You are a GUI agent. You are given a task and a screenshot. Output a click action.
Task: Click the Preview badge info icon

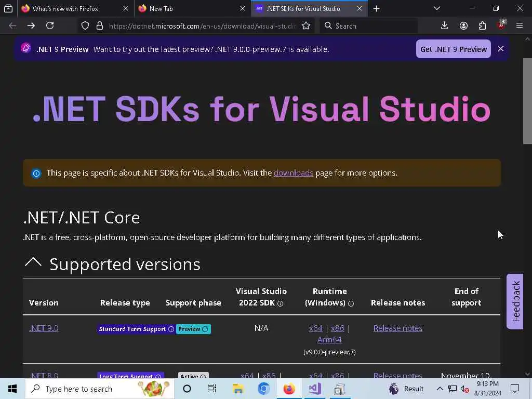pos(205,329)
